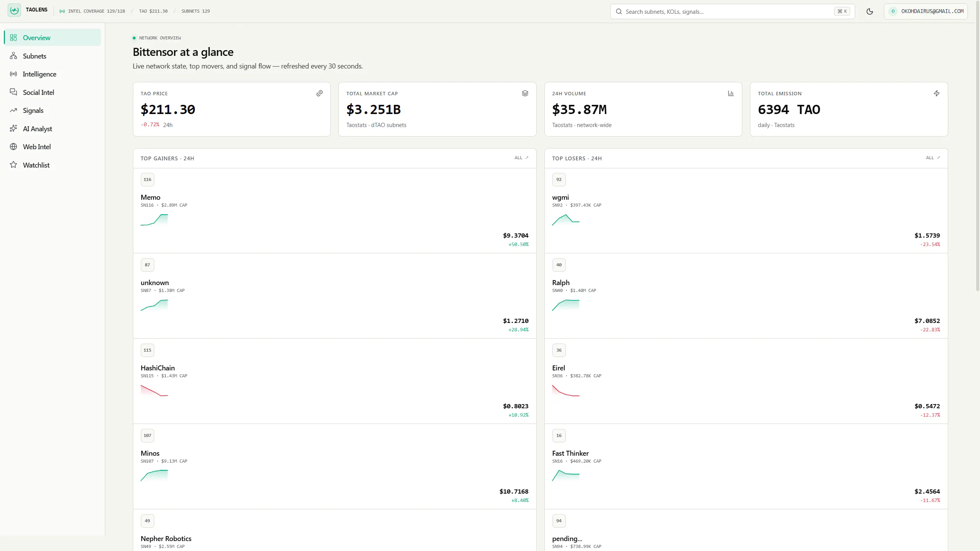Image resolution: width=980 pixels, height=551 pixels.
Task: Click the 107 subnet number badge
Action: [x=147, y=435]
